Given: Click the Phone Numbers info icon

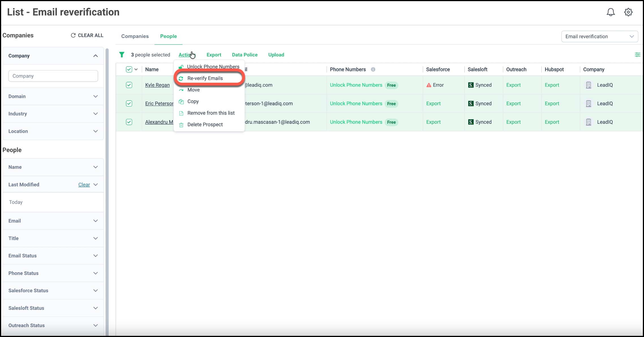Looking at the screenshot, I should tap(373, 69).
